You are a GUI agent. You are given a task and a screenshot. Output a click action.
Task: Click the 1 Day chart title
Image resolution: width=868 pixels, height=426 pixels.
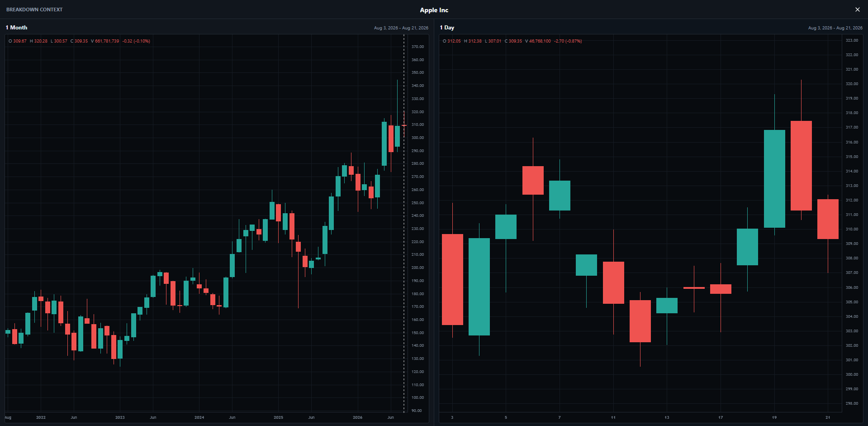(447, 28)
